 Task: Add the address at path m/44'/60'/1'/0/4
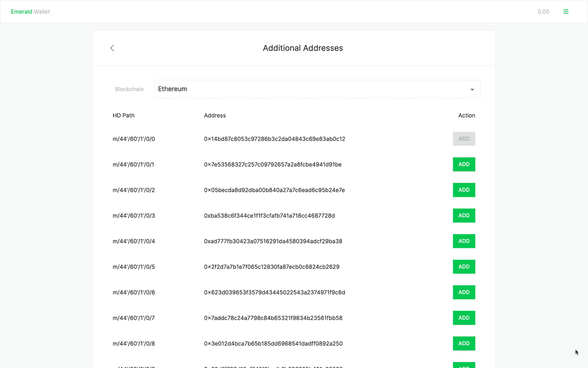tap(464, 240)
